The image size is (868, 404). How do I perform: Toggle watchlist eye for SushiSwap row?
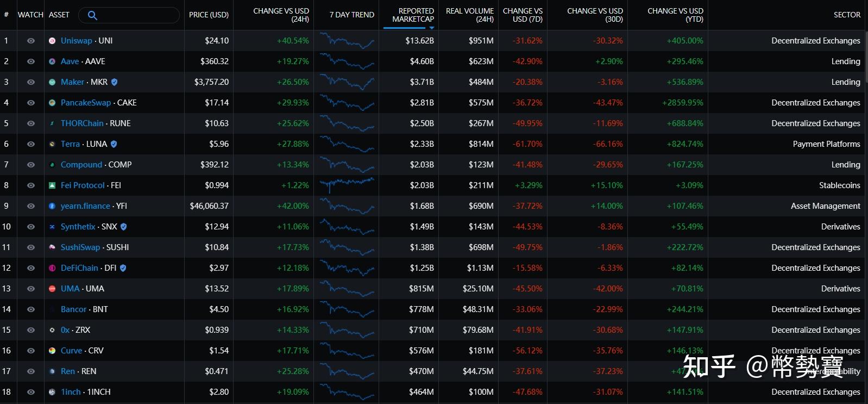(31, 247)
